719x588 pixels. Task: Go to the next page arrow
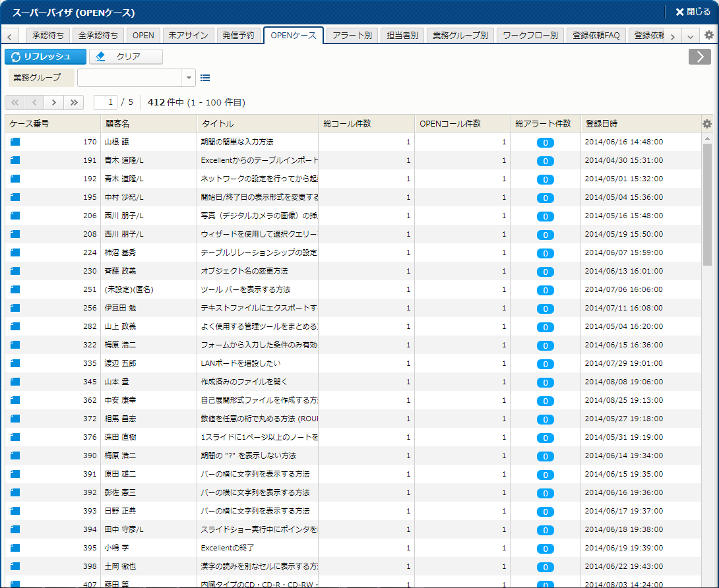53,102
